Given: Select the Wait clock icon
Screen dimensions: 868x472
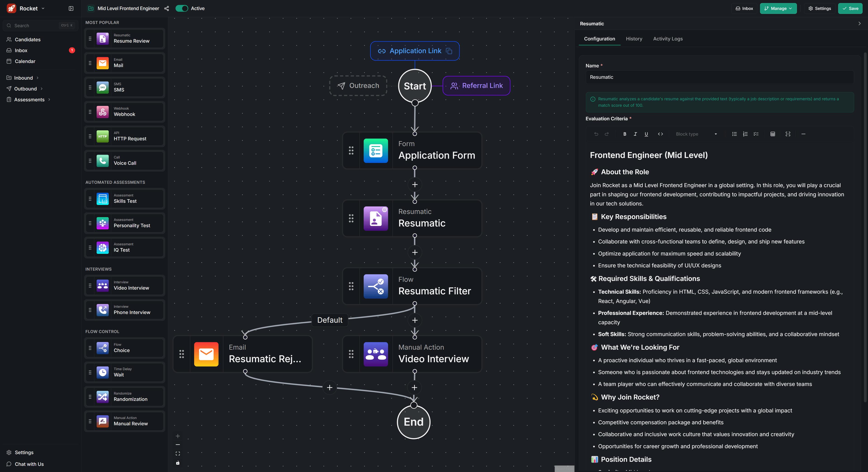Looking at the screenshot, I should pos(102,372).
